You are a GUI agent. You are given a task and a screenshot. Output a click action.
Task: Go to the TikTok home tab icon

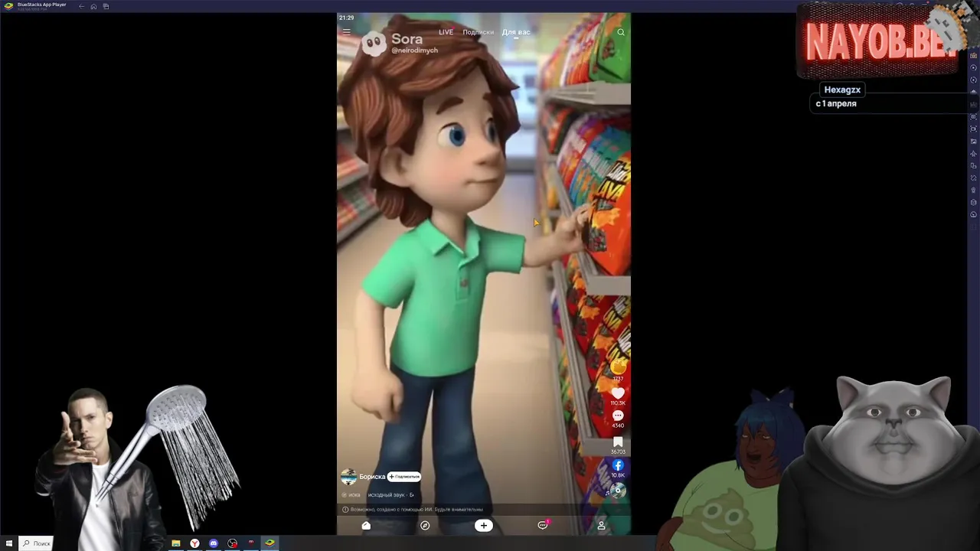click(x=366, y=525)
